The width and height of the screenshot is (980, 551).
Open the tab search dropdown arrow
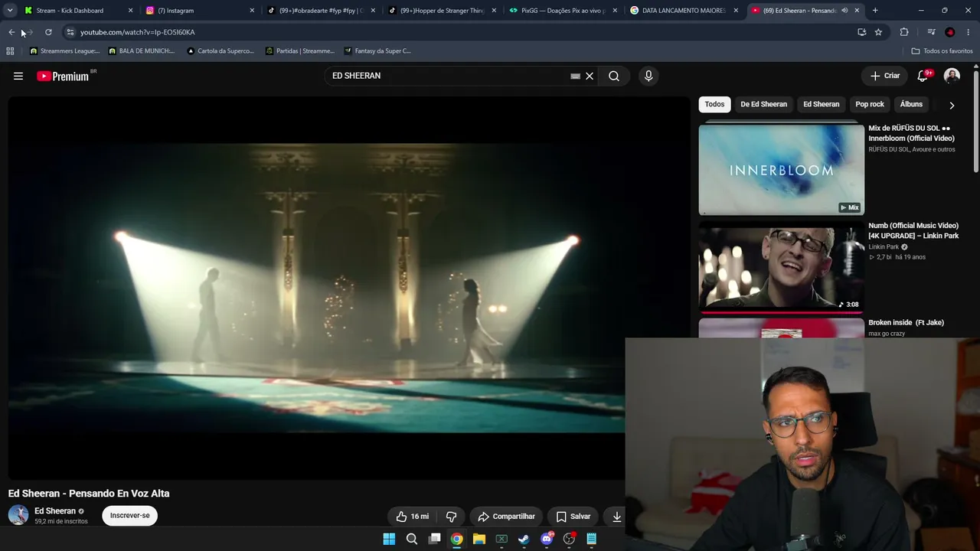(10, 11)
